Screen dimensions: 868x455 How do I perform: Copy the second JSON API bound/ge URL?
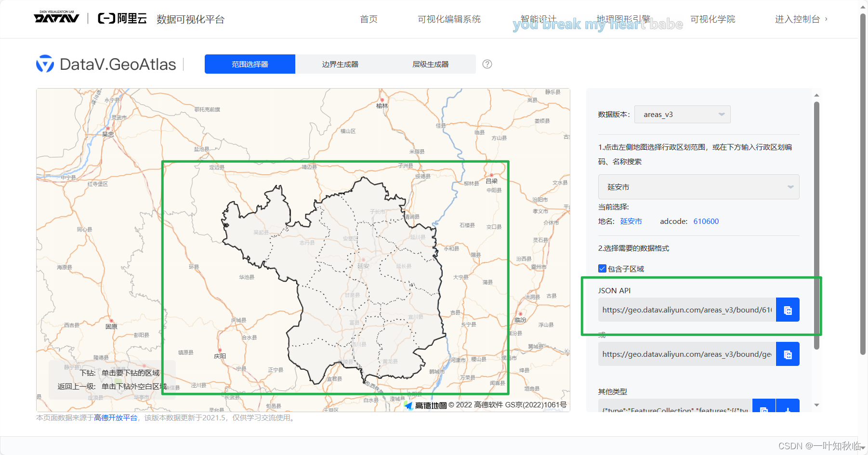(788, 354)
